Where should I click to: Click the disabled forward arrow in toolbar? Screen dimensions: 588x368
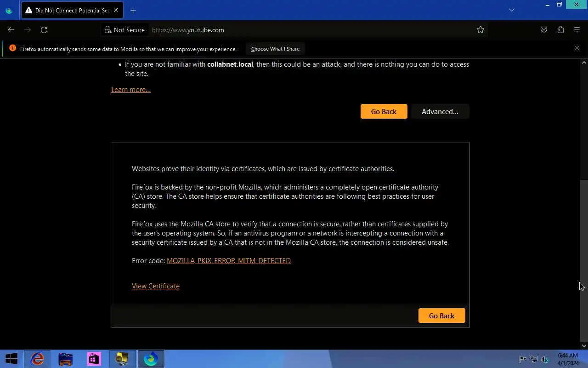28,30
